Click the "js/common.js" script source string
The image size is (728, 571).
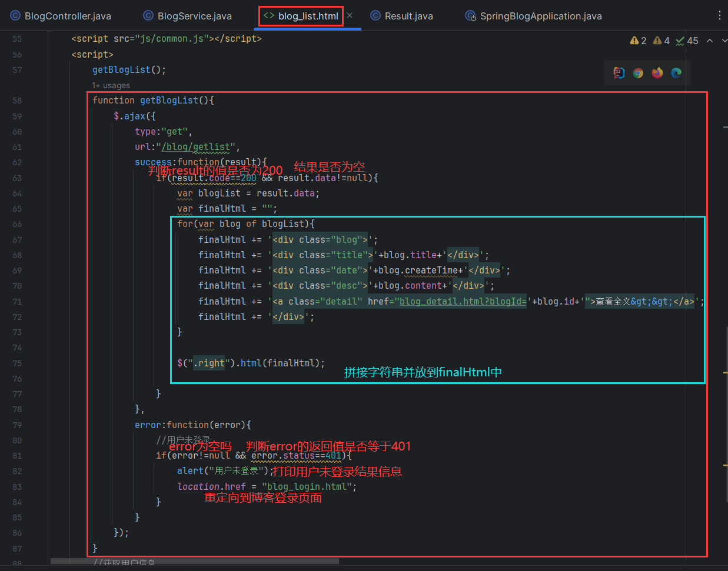tap(172, 39)
